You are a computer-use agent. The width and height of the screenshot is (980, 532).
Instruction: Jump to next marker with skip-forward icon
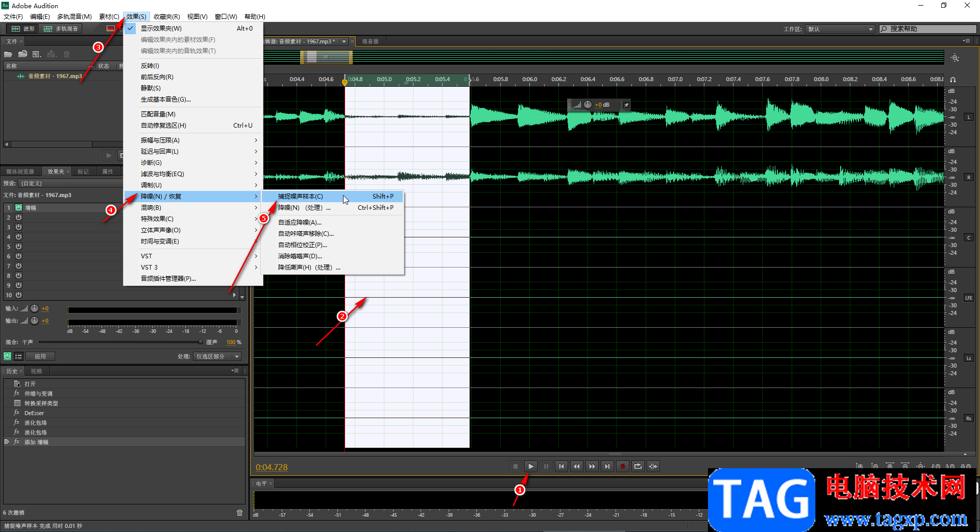coord(607,466)
